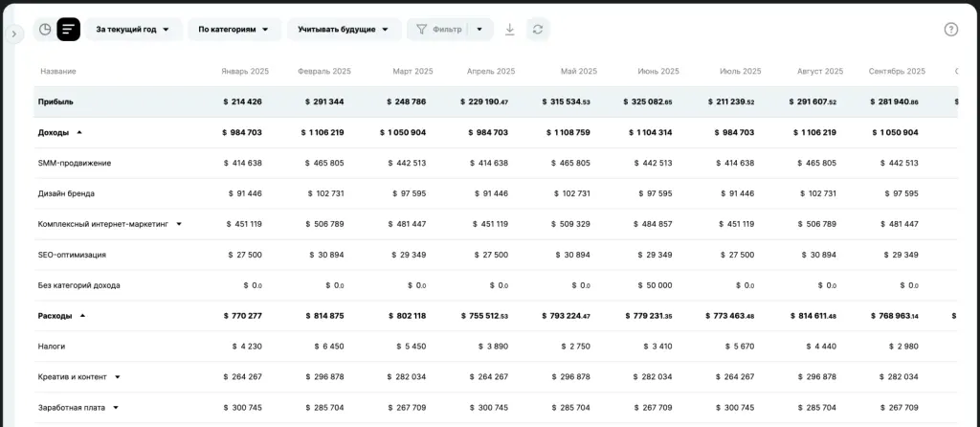Click the Январь 2025 column header

(245, 71)
